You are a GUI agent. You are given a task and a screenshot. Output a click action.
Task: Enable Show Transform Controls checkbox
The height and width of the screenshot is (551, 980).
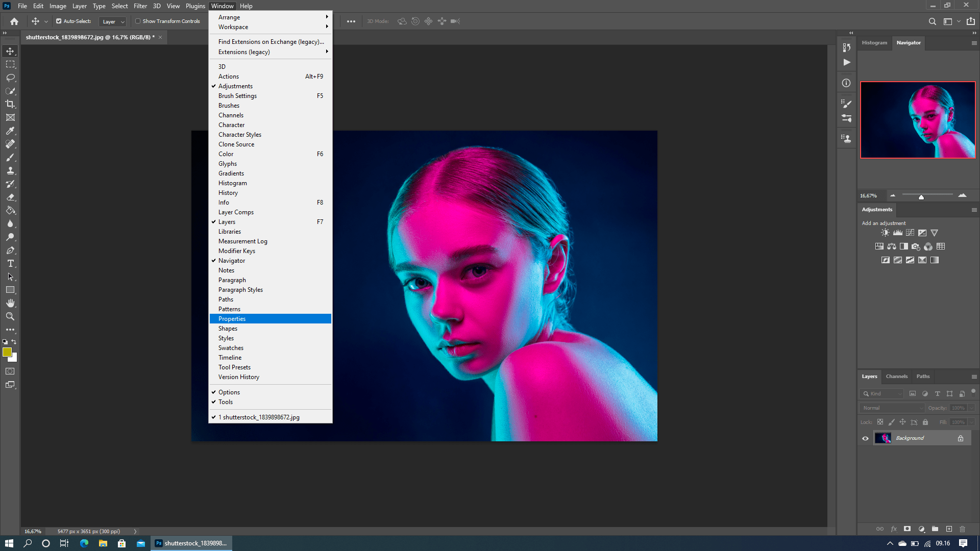pyautogui.click(x=138, y=21)
